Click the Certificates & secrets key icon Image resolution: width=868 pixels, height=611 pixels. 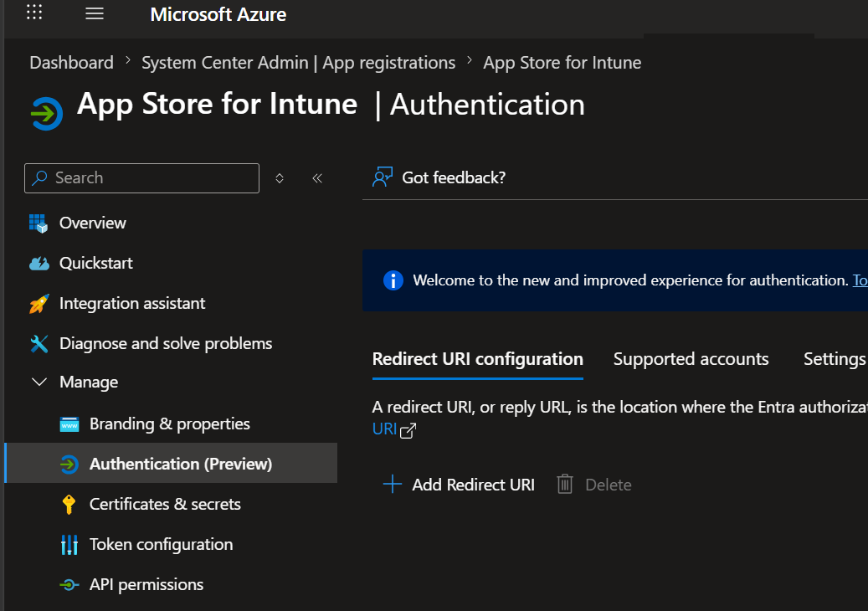[69, 505]
